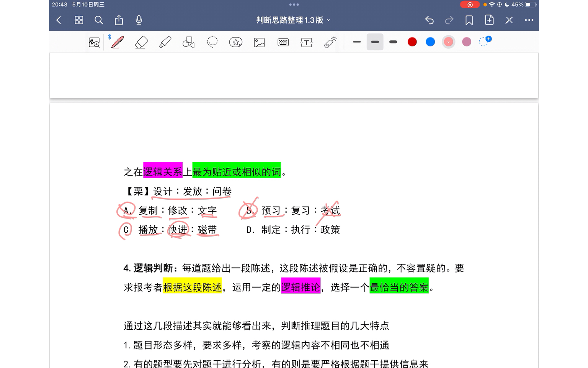Pick the blue pen color
The image size is (588, 368).
430,42
